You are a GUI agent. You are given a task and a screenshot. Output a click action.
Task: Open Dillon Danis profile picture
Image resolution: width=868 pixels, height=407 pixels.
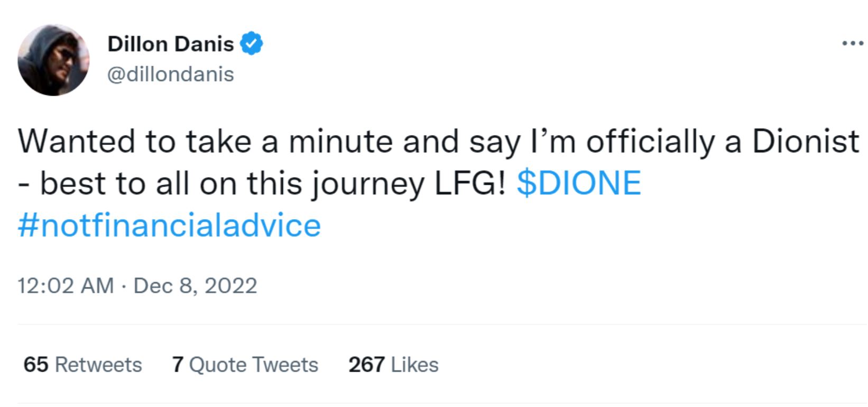pos(53,60)
